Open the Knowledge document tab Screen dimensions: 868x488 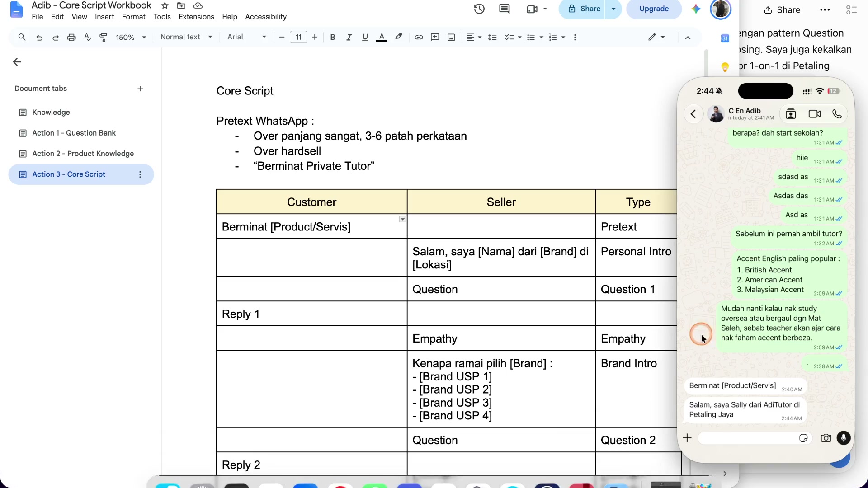51,112
